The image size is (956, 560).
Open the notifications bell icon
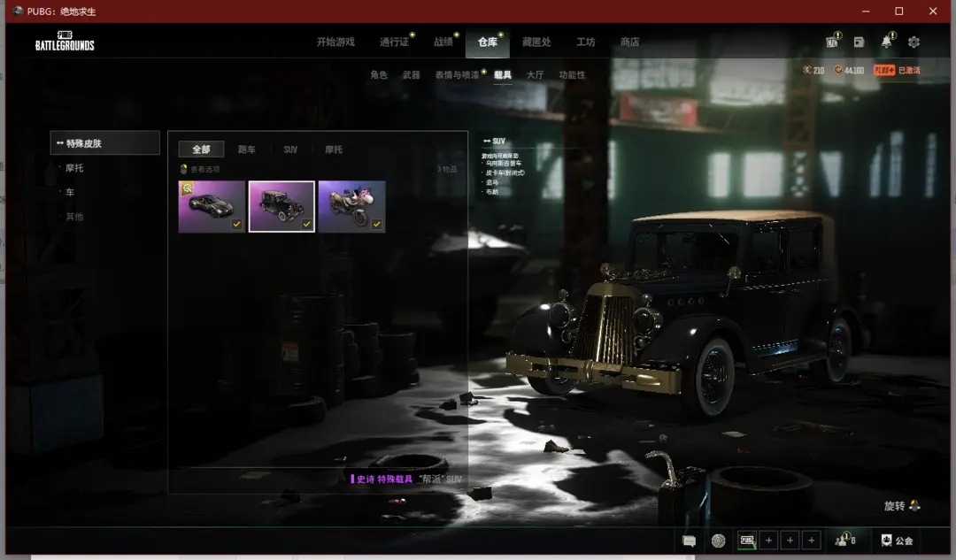coord(886,42)
